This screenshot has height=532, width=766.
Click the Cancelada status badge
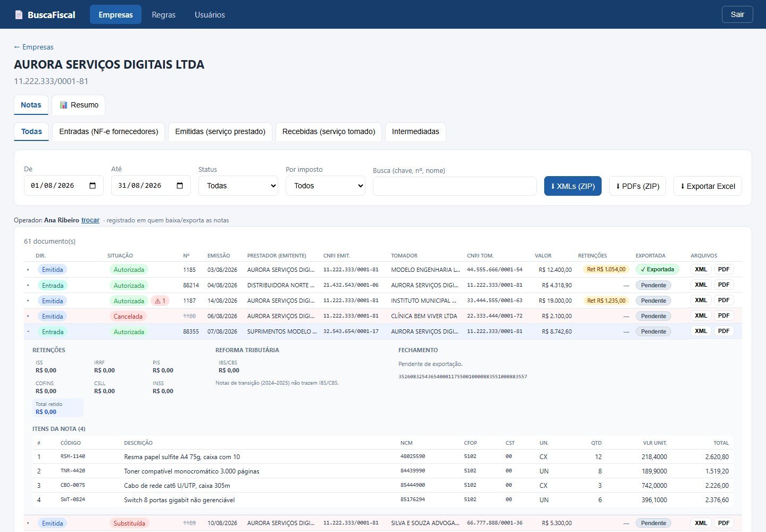click(128, 317)
